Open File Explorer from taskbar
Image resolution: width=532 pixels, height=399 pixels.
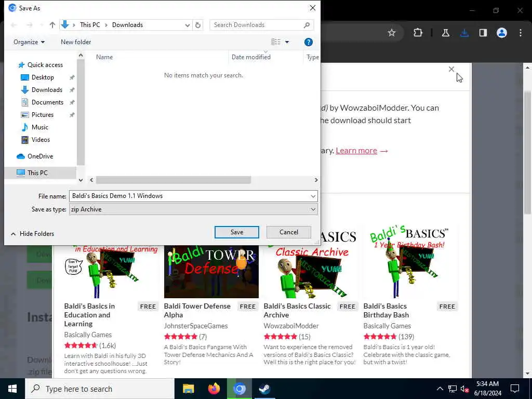188,389
